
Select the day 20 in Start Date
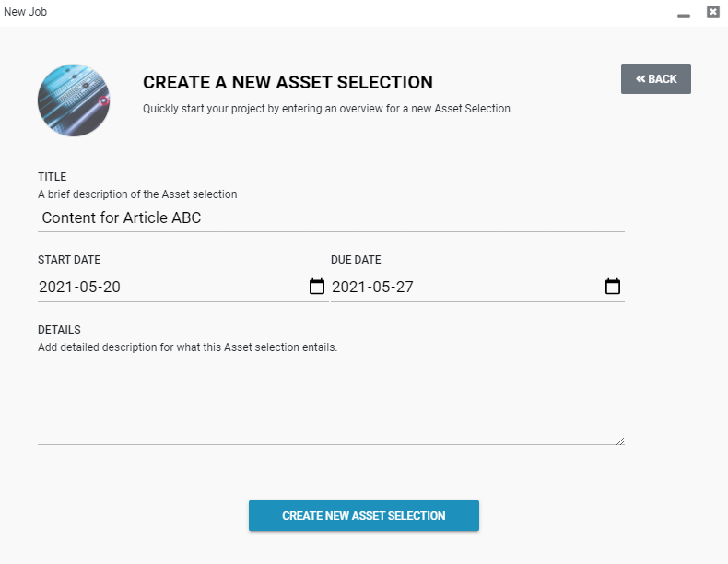[x=112, y=287]
